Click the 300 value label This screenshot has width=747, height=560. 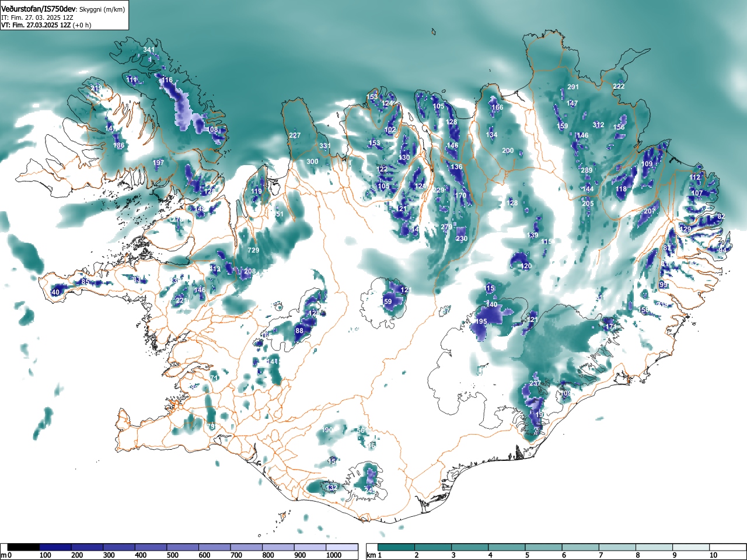[312, 162]
